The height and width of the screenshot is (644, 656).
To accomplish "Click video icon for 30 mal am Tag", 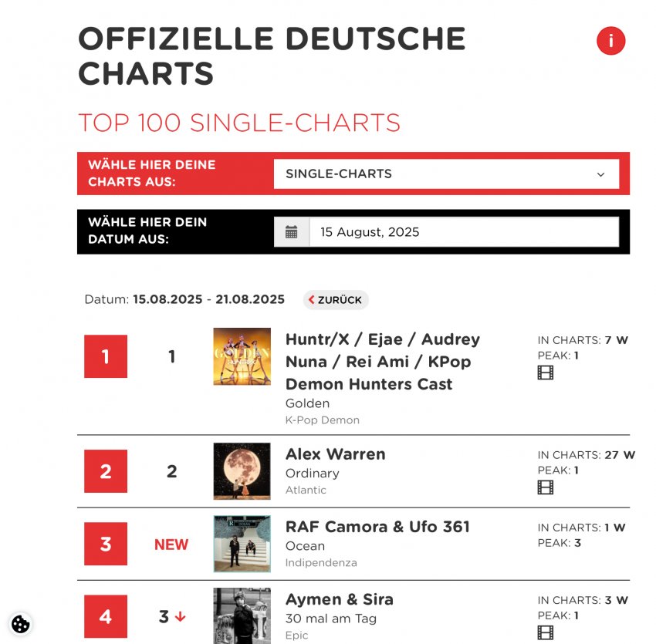I will (x=546, y=632).
